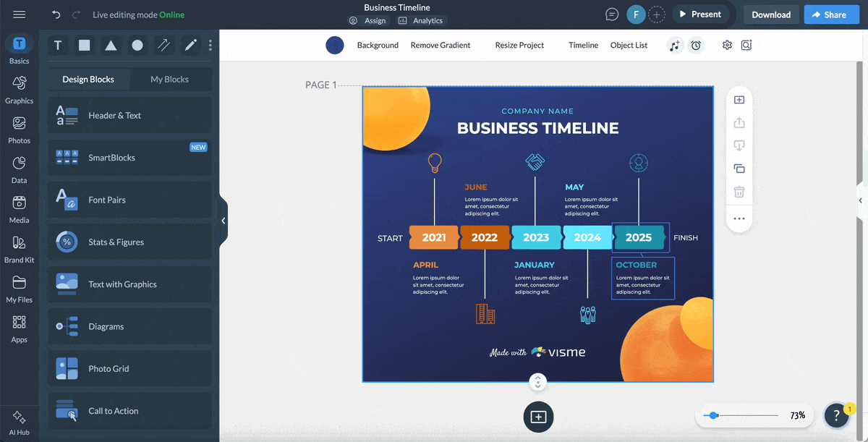Click the canvas height resize handle
The width and height of the screenshot is (868, 442).
[537, 383]
